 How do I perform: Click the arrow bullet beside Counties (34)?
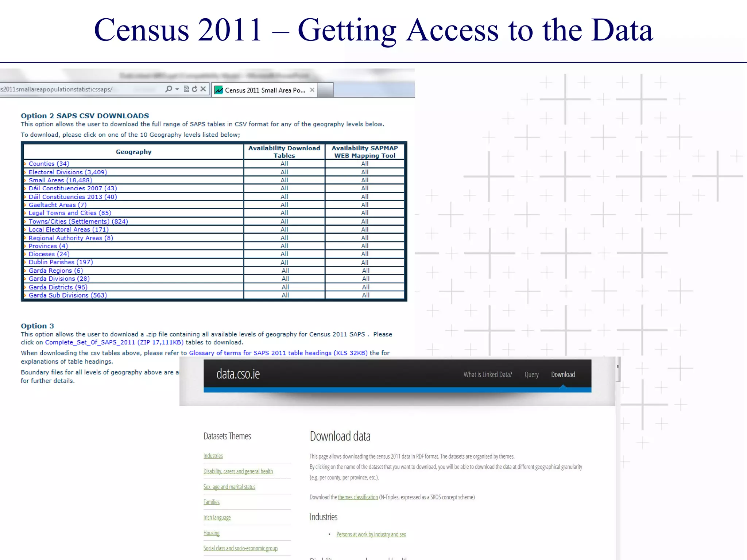(x=25, y=164)
